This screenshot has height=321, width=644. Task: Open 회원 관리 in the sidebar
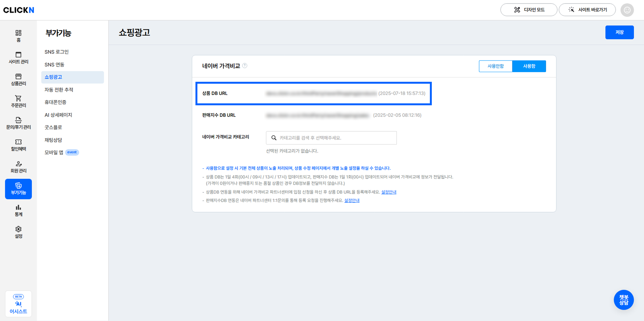18,167
